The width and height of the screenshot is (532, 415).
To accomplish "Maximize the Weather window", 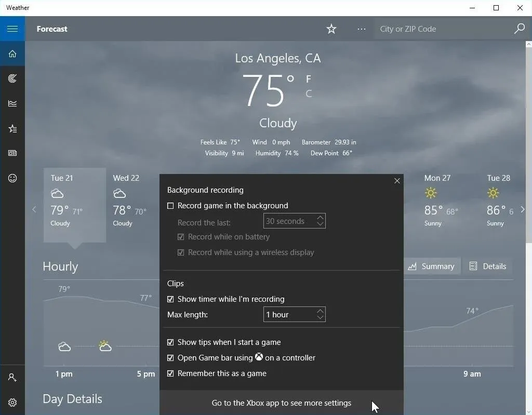I will click(496, 8).
